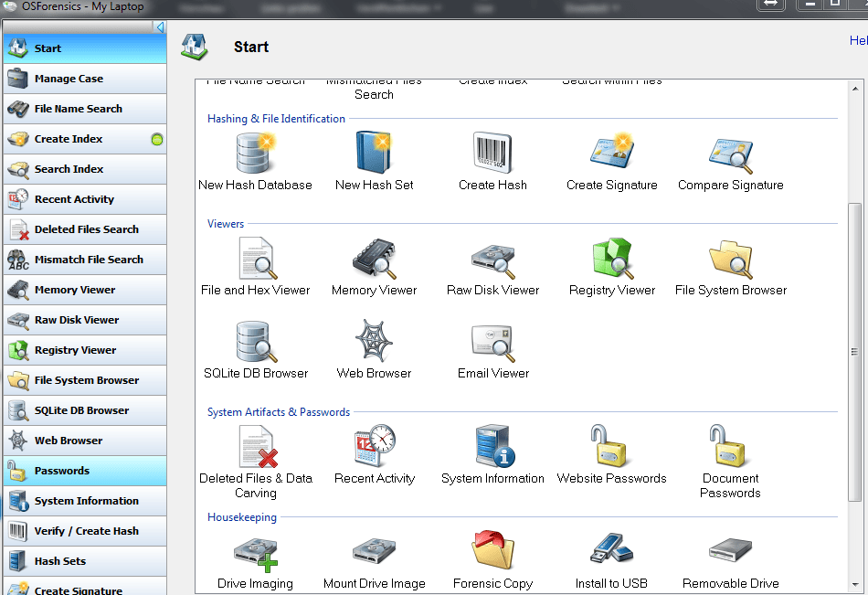
Task: Open Document Passwords padlock
Action: coord(731,462)
